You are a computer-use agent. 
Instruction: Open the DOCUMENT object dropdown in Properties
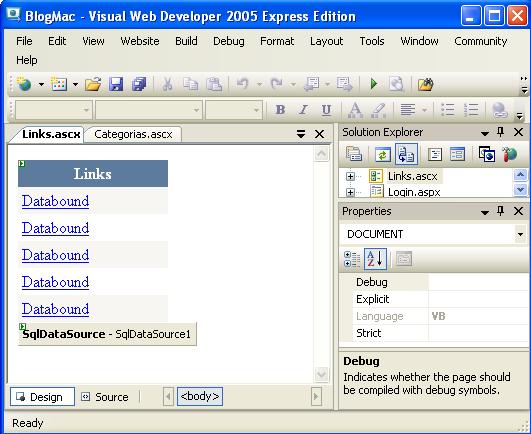pyautogui.click(x=520, y=234)
